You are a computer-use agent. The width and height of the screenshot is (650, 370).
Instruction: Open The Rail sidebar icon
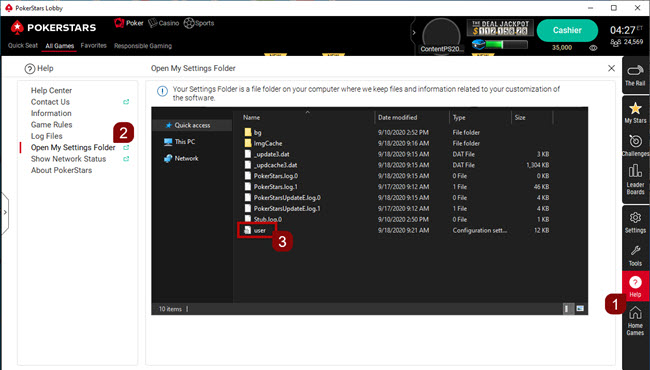[635, 75]
